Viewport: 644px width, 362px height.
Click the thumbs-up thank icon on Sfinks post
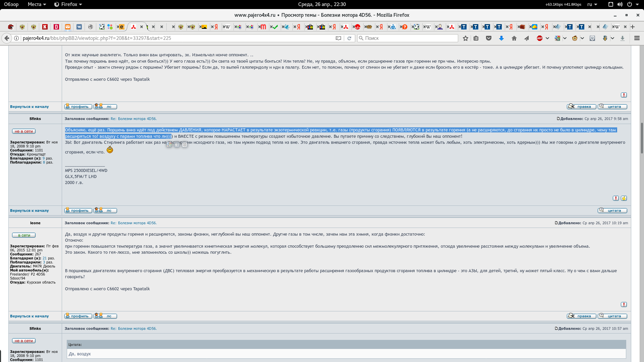pos(624,198)
